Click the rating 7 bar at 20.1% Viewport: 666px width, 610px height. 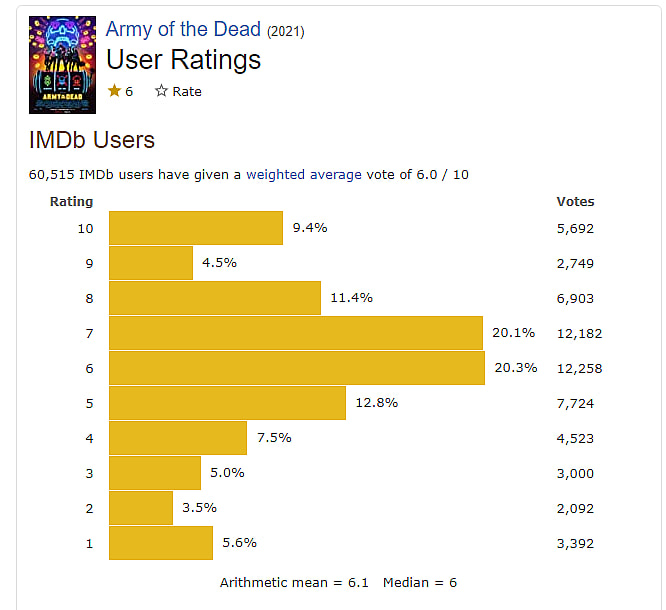(296, 333)
